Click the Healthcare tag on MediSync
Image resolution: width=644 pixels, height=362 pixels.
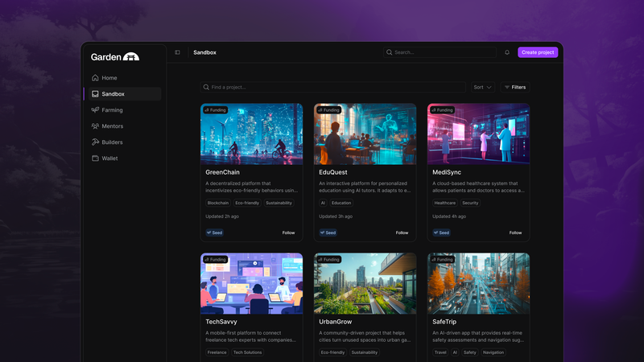pyautogui.click(x=445, y=203)
